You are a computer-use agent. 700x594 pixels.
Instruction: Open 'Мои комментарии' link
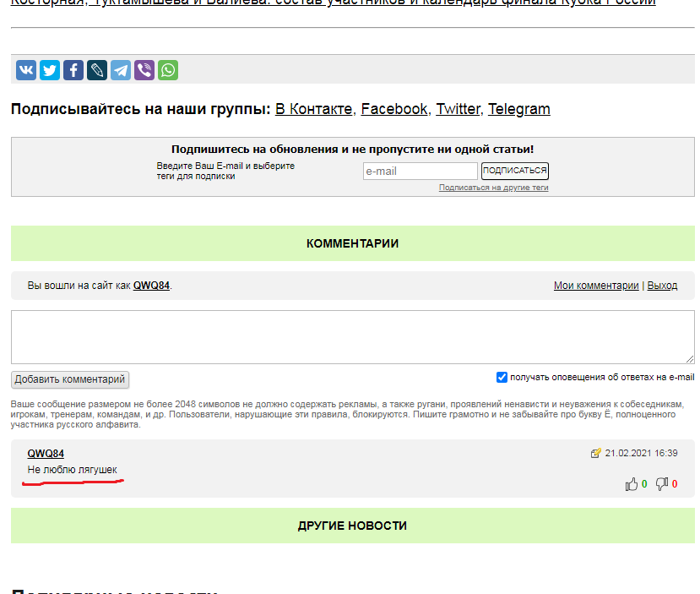point(596,286)
